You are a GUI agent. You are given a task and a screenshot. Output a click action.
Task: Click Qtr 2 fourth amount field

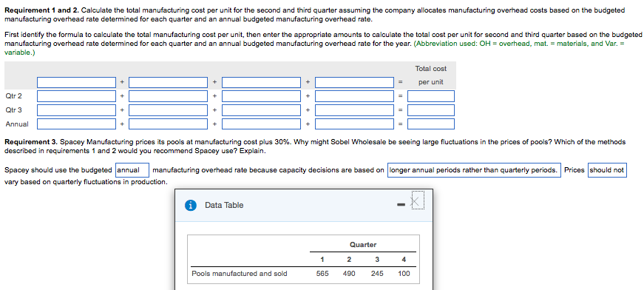click(x=354, y=96)
